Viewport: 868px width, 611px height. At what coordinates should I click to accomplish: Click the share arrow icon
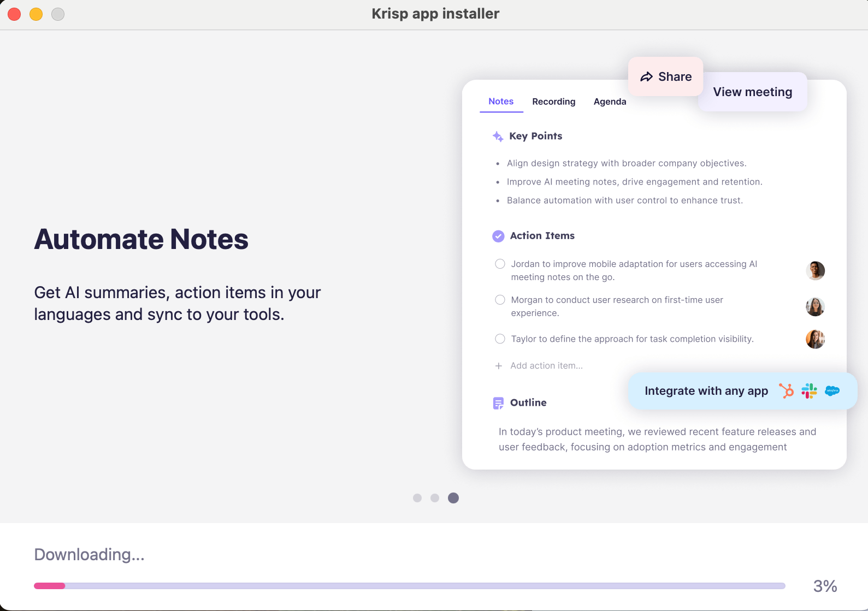coord(647,77)
